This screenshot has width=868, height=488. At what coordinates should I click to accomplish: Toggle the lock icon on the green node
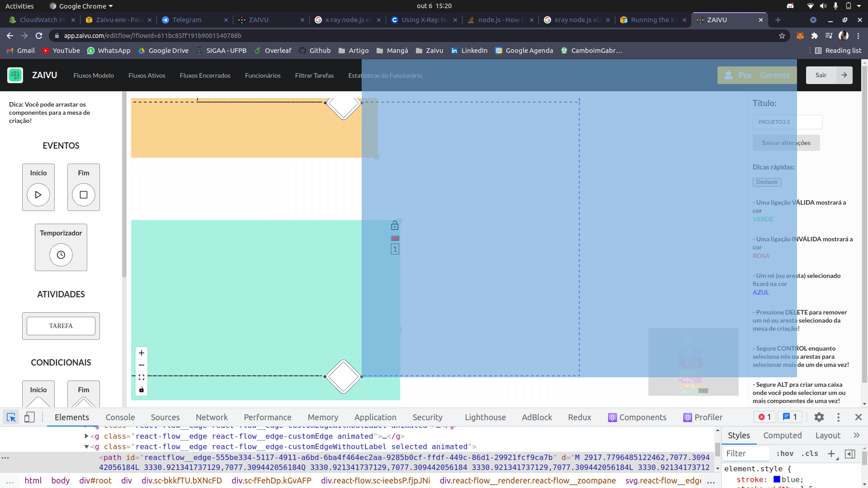pyautogui.click(x=395, y=225)
